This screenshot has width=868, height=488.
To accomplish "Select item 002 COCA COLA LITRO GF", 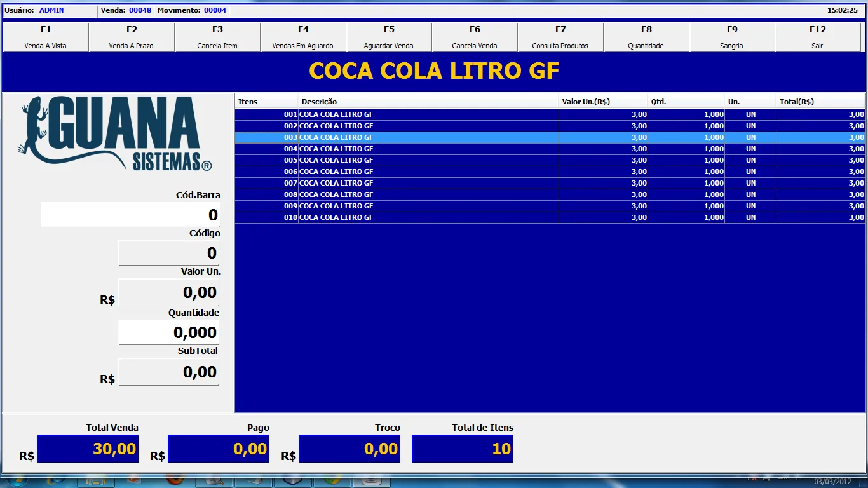I will pos(550,126).
